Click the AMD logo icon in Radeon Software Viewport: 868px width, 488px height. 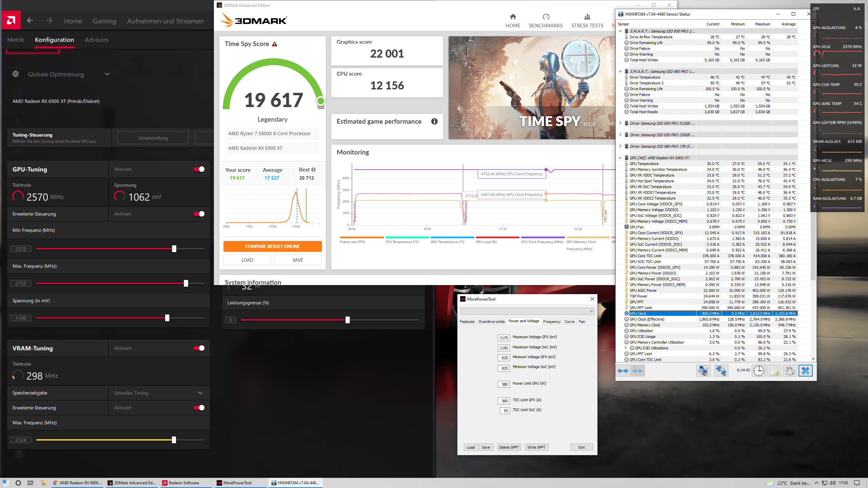11,20
